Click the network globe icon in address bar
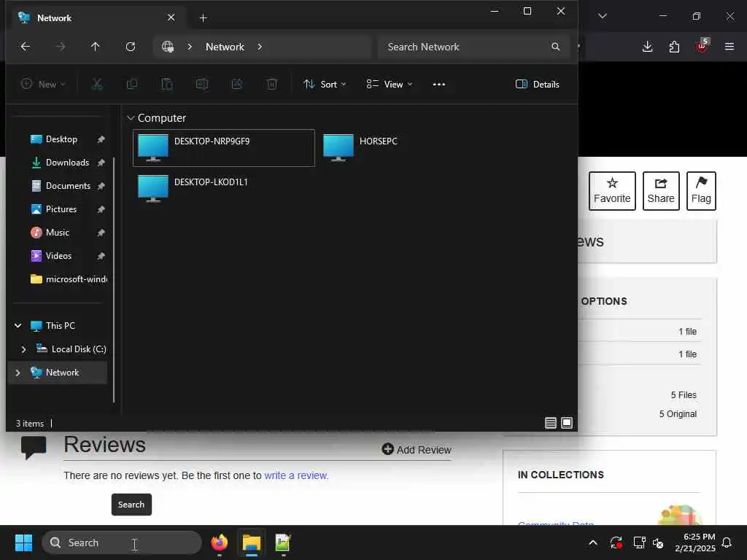Screen dimensions: 747x560 (168, 47)
